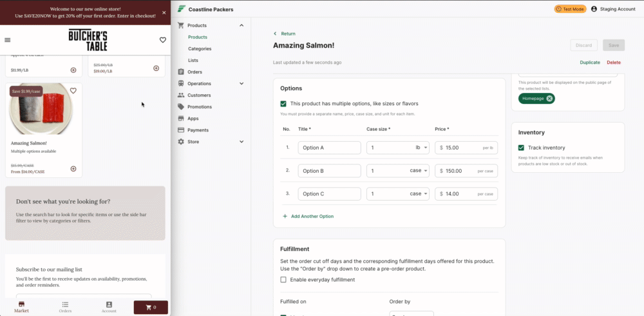Click the heart icon in Butcher's Table header

tap(163, 40)
